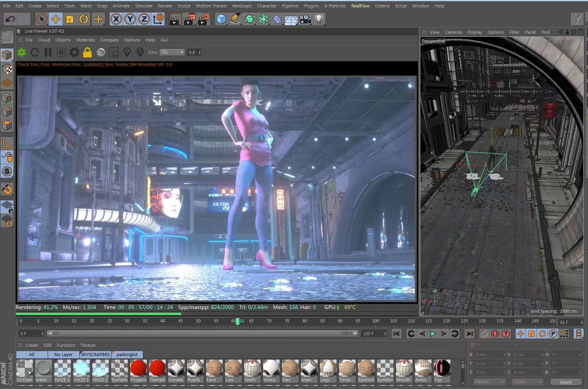Screen dimensions: 588x389
Task: Open the RealFlow menu
Action: coord(360,6)
